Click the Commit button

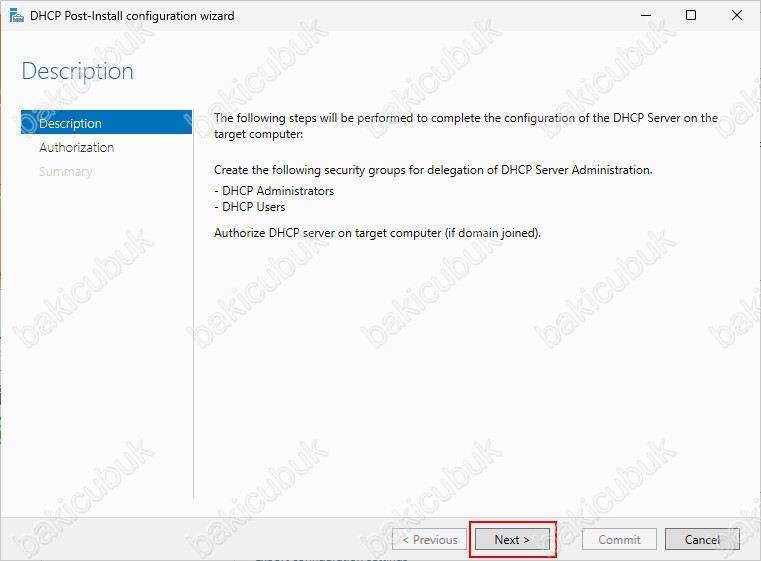[619, 539]
